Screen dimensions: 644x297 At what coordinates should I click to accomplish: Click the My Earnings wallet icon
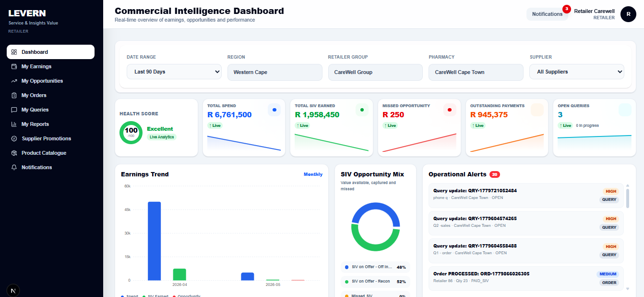[14, 66]
